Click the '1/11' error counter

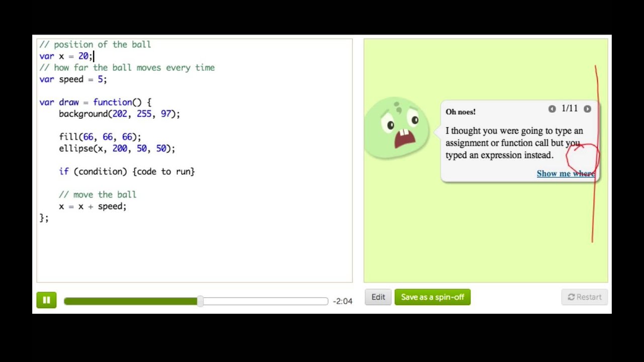570,109
